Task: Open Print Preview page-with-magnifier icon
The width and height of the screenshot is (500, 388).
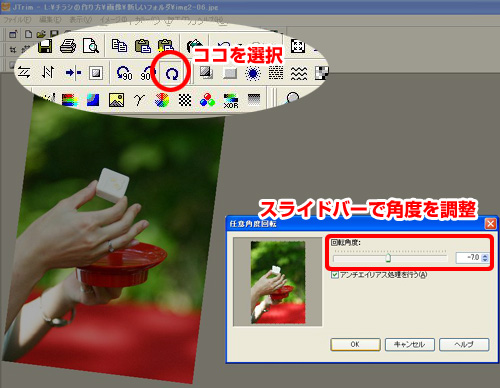Action: (91, 46)
